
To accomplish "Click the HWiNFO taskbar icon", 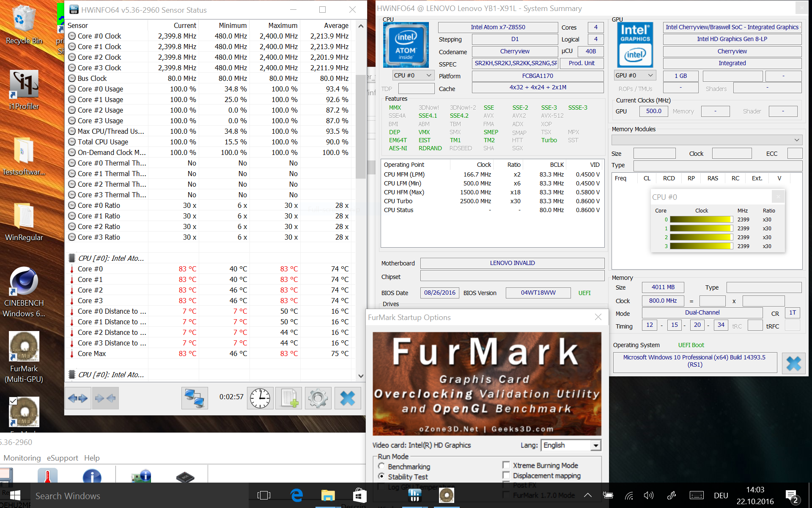I will tap(414, 494).
